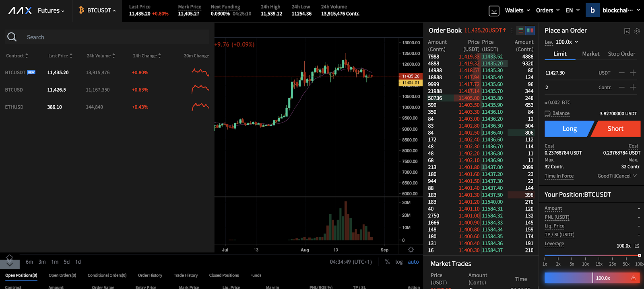Collapse panel with the chevron-down button
This screenshot has width=644, height=289.
(x=10, y=264)
